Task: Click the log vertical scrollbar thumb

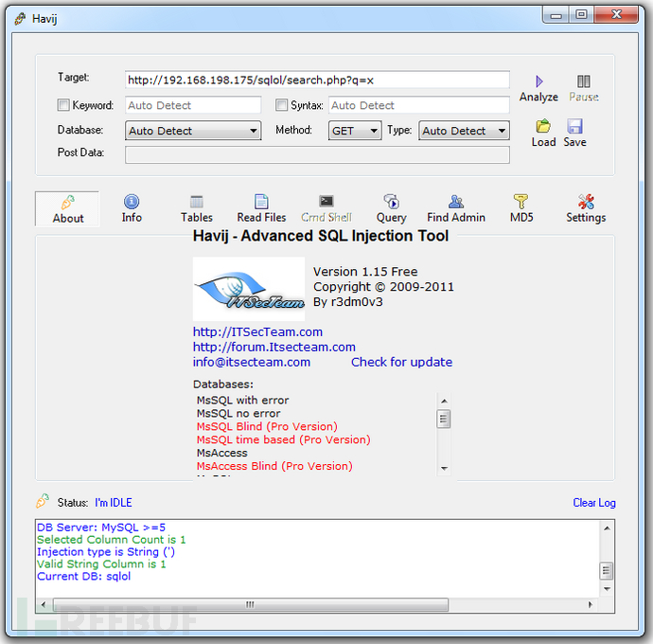Action: click(x=607, y=570)
